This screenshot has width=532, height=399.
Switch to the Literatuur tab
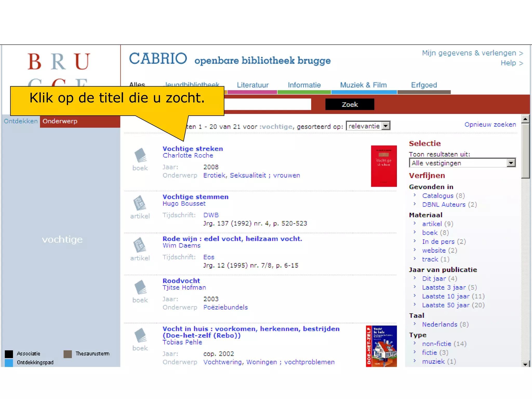click(252, 85)
